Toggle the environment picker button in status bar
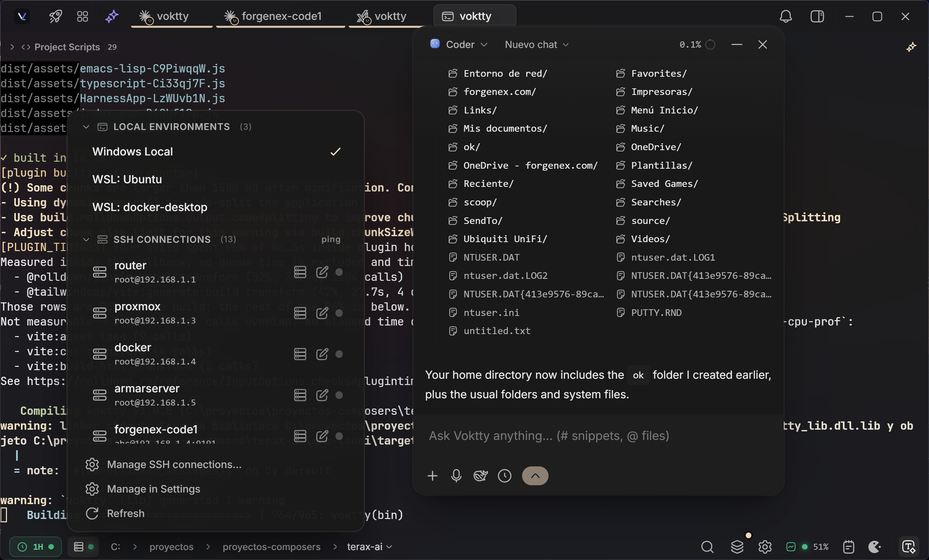 [83, 547]
